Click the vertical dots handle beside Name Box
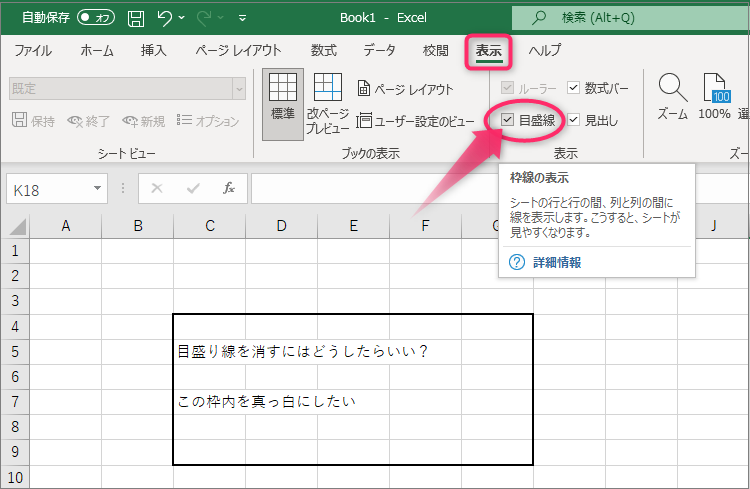 pyautogui.click(x=123, y=189)
